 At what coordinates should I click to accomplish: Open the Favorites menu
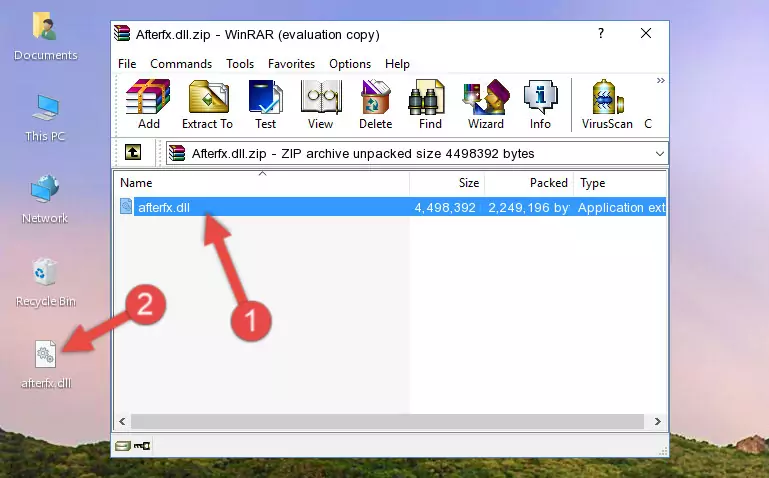tap(291, 64)
